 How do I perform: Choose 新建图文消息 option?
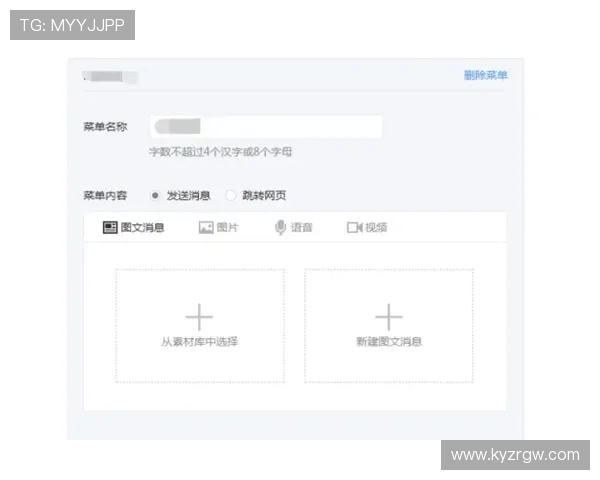(389, 326)
